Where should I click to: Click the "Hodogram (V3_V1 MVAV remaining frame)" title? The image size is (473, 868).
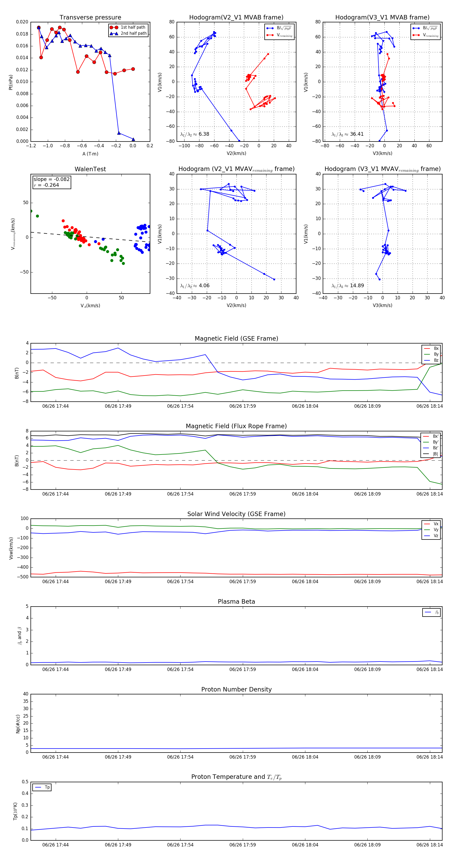(382, 169)
